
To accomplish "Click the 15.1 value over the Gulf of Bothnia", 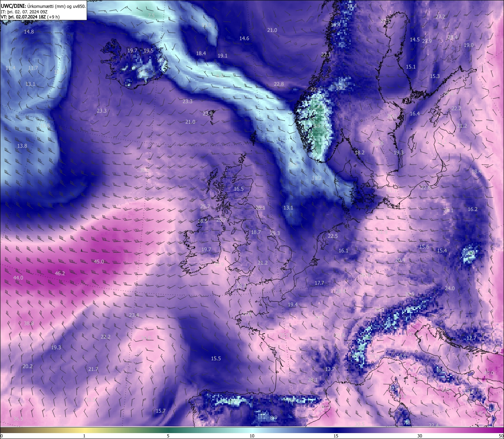I will (411, 67).
